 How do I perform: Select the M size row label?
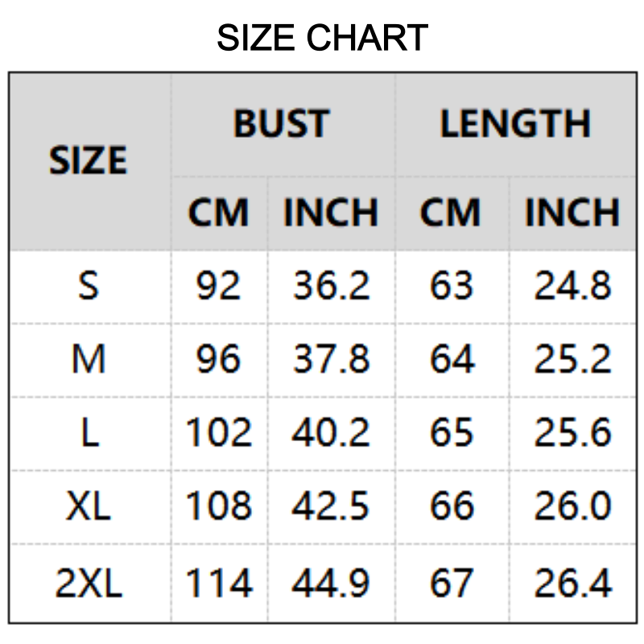[x=89, y=359]
